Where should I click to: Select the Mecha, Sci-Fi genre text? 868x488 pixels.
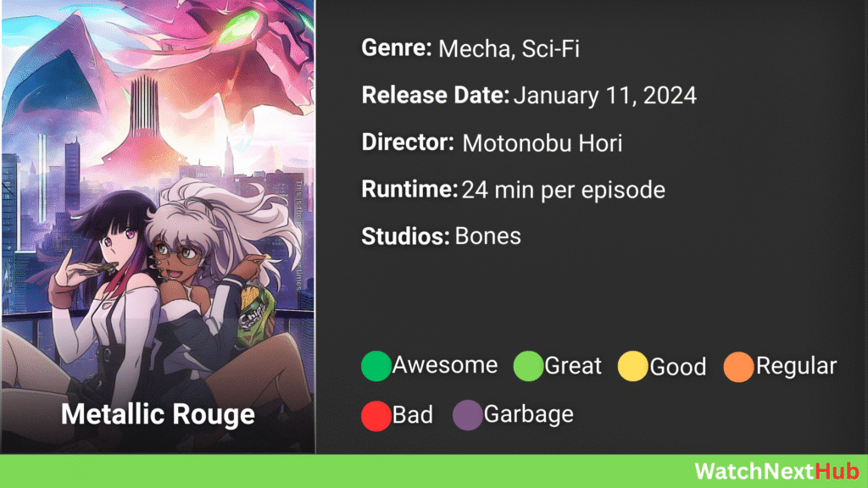[x=509, y=48]
